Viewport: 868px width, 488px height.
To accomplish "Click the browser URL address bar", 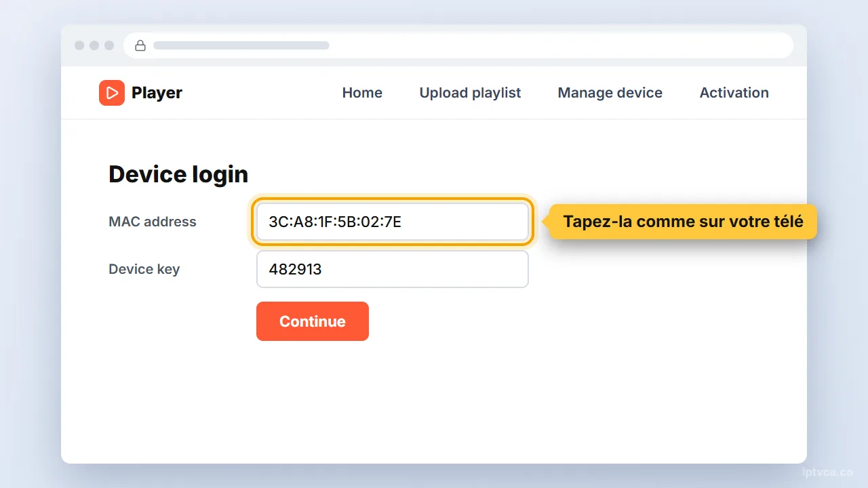I will tap(458, 45).
